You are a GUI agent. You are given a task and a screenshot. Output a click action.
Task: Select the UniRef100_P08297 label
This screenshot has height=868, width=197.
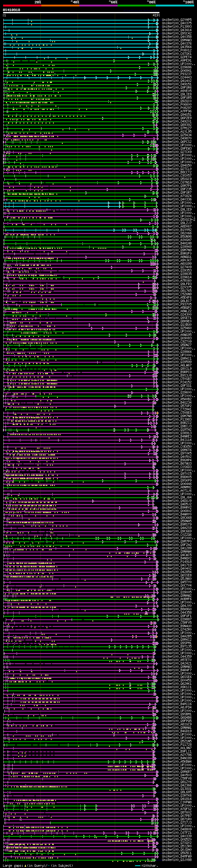[177, 108]
